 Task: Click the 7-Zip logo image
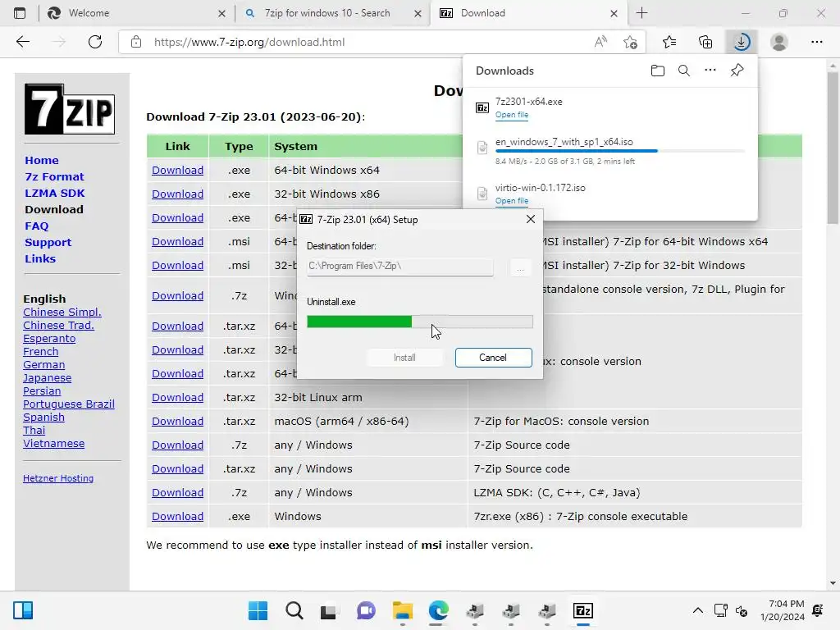[x=70, y=109]
